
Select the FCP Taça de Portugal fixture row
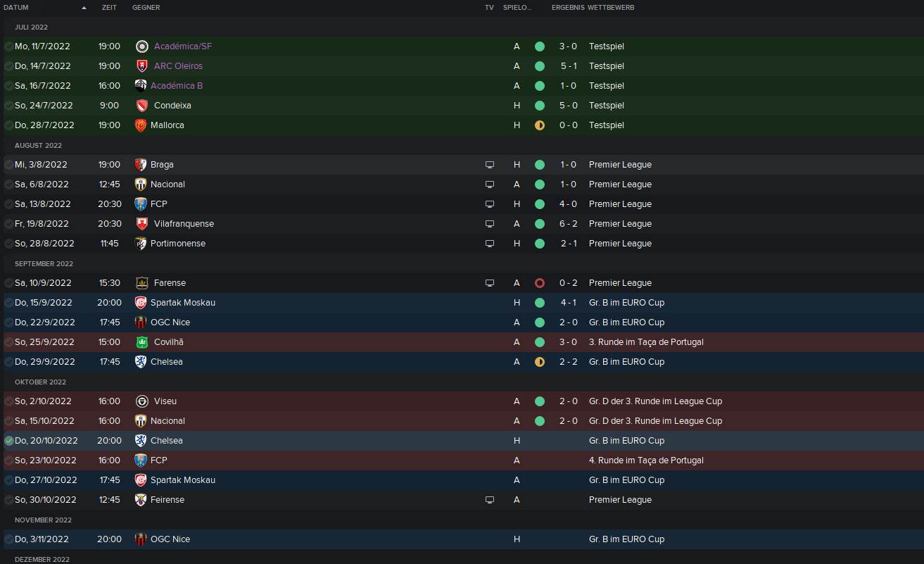click(462, 460)
